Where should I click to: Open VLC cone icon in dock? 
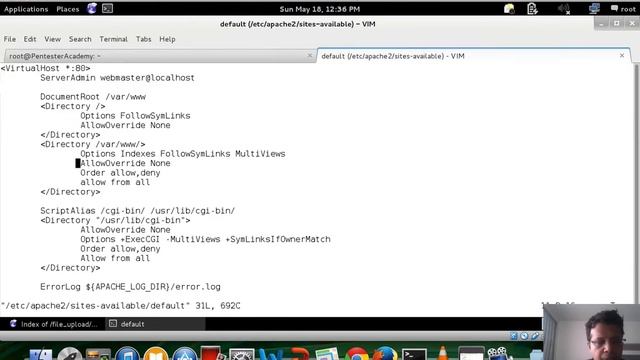pyautogui.click(x=443, y=353)
